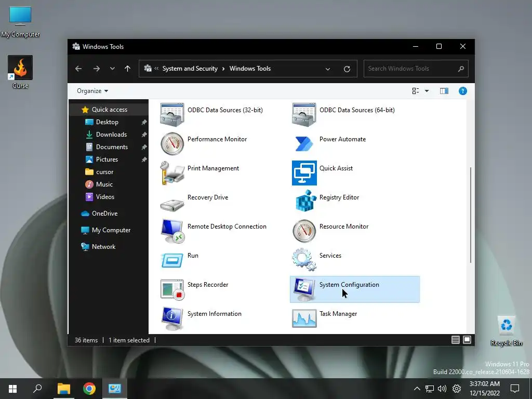Toggle the preview pane icon
This screenshot has width=532, height=399.
click(x=444, y=91)
